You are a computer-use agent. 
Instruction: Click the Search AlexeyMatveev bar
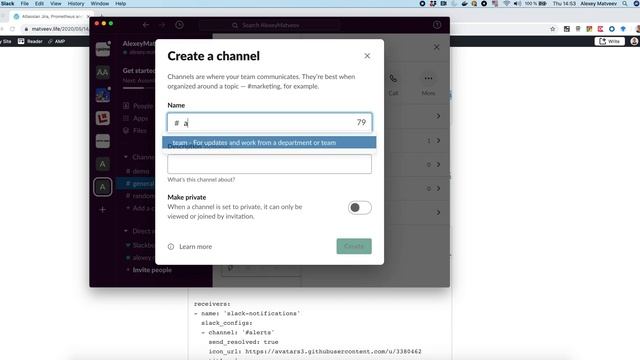[269, 25]
